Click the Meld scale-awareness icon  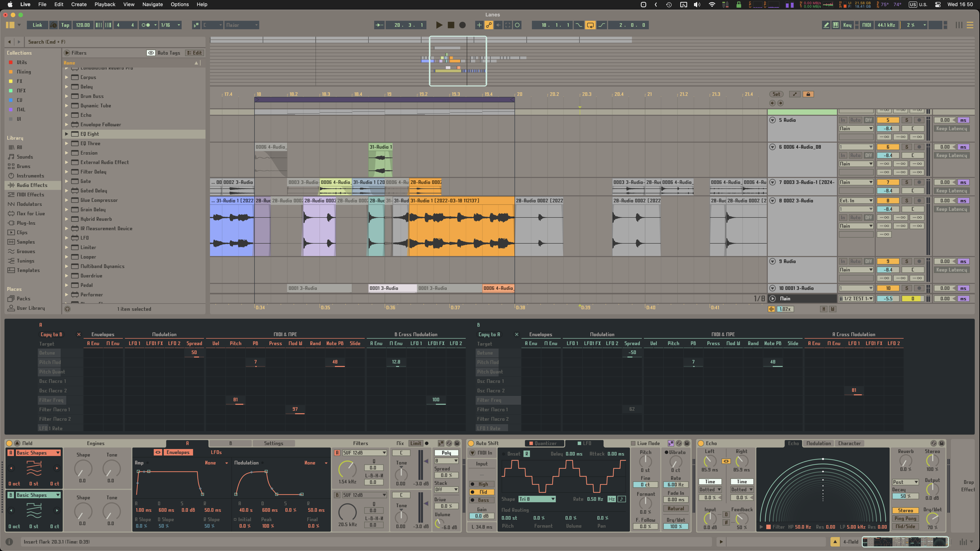coord(441,443)
